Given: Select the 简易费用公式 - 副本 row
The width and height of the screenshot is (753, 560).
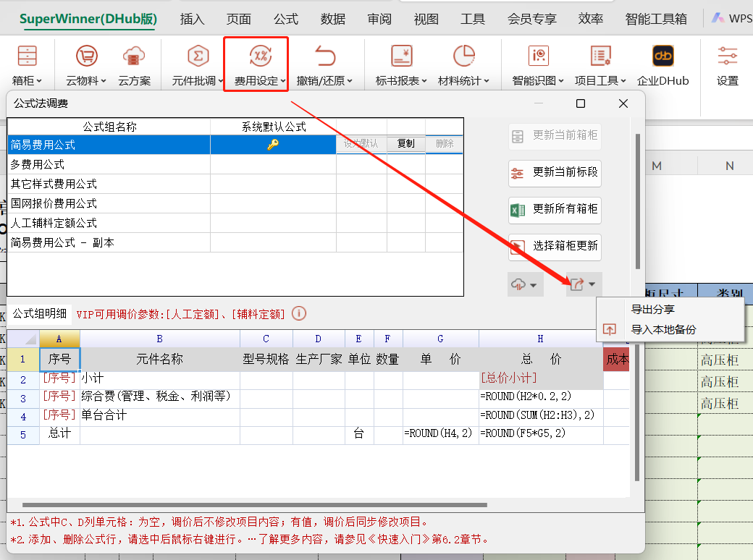Looking at the screenshot, I should [235, 243].
